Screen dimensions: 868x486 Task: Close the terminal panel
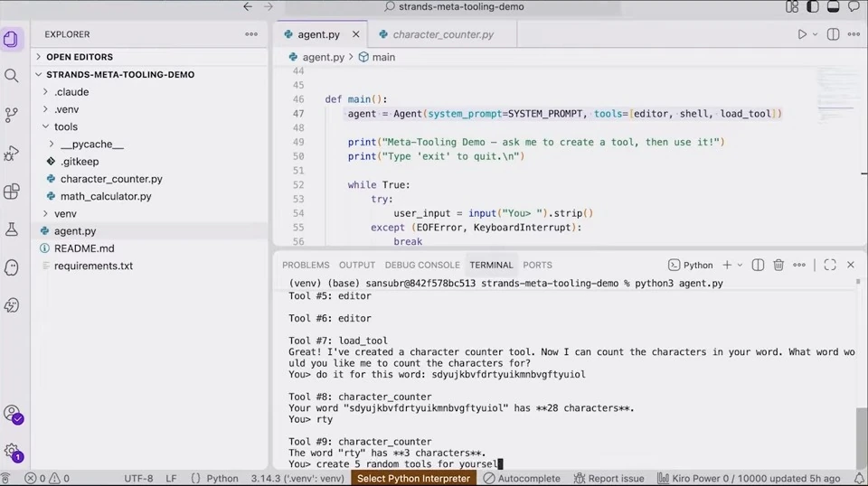(x=851, y=265)
